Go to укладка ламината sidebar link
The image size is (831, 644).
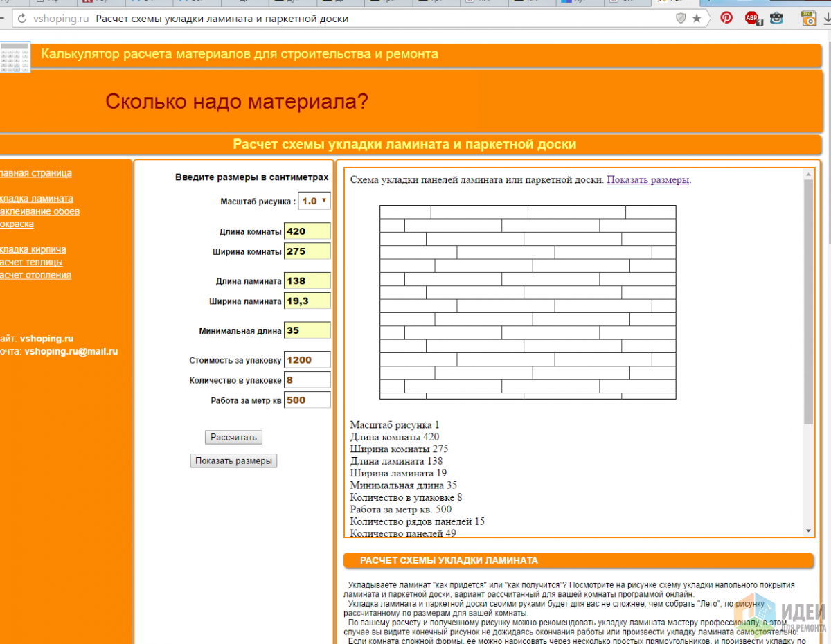tap(36, 199)
